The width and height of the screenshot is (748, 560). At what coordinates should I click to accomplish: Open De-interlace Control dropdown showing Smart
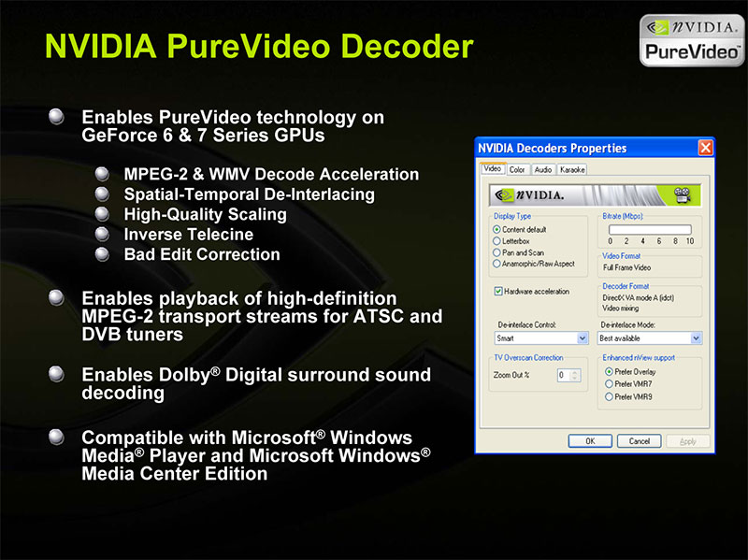pos(541,338)
